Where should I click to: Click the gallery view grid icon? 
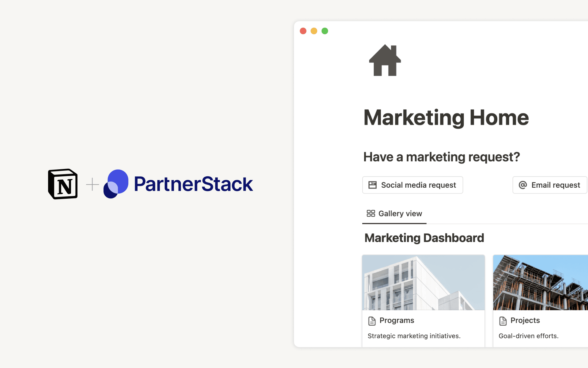[371, 213]
